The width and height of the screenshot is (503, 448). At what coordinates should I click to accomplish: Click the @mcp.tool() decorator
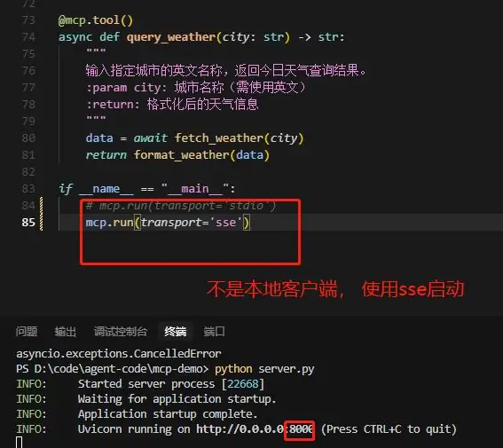coord(95,20)
